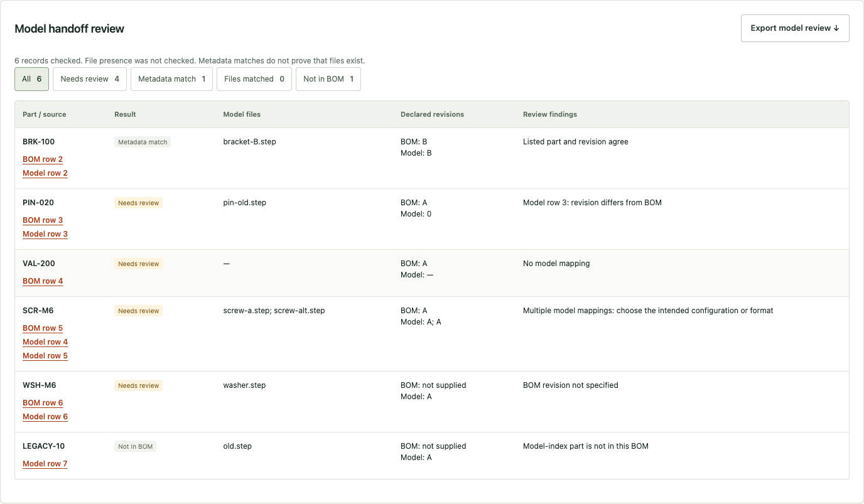
Task: Click the Model files column header
Action: coord(242,114)
